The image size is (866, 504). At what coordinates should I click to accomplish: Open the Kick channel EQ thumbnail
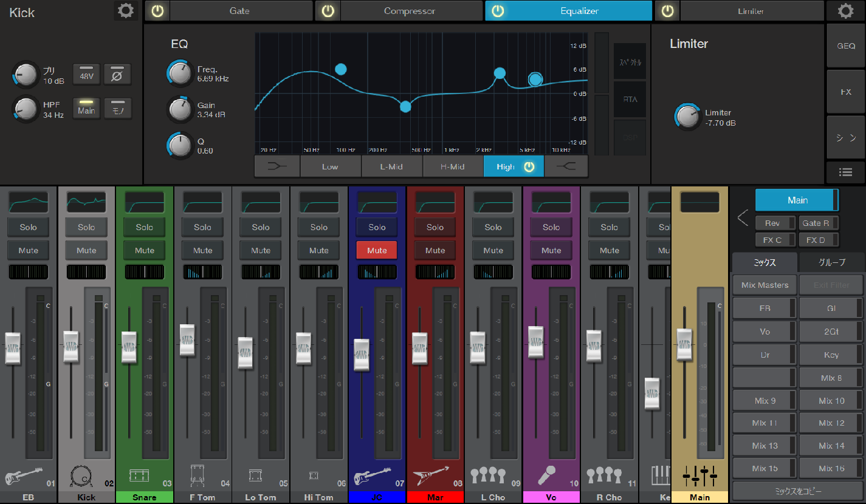[x=86, y=202]
